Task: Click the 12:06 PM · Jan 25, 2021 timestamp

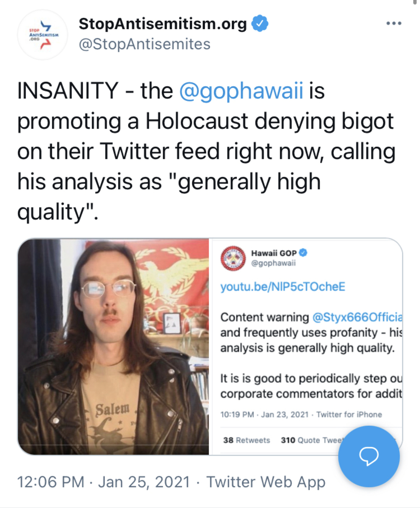Action: coord(103,482)
